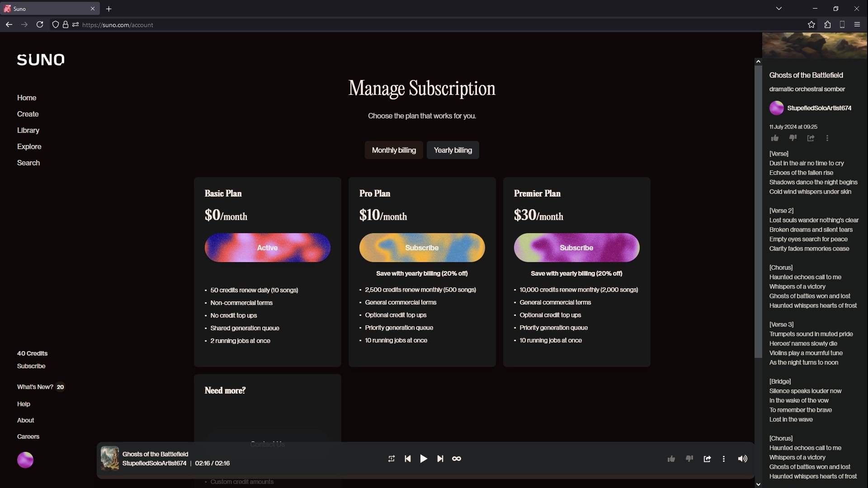The image size is (868, 488).
Task: Share the song from the bottom player
Action: click(x=708, y=459)
